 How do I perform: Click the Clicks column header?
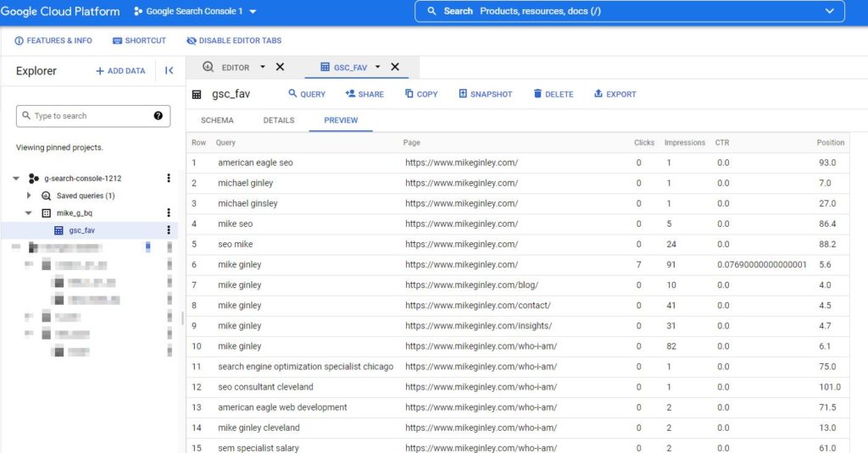click(x=644, y=143)
